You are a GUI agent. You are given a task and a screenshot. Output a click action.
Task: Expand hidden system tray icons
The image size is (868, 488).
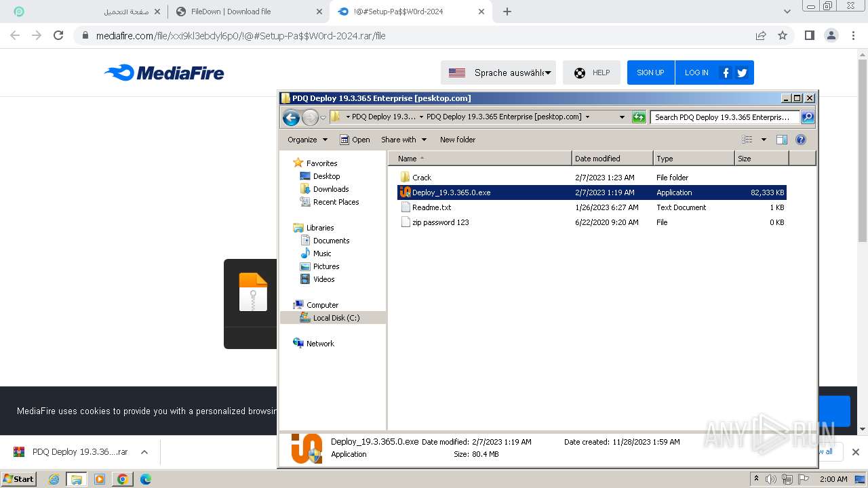pos(756,479)
